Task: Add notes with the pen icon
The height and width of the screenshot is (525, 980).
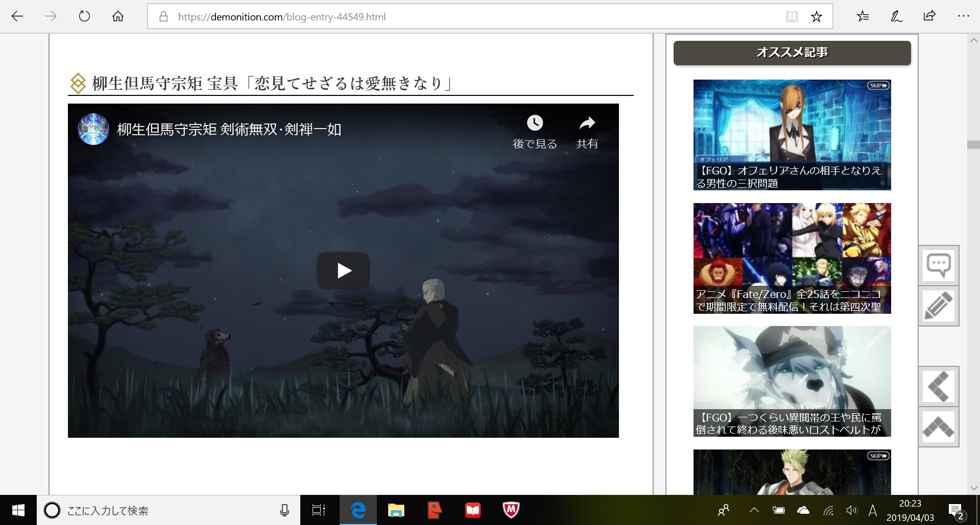Action: [896, 16]
